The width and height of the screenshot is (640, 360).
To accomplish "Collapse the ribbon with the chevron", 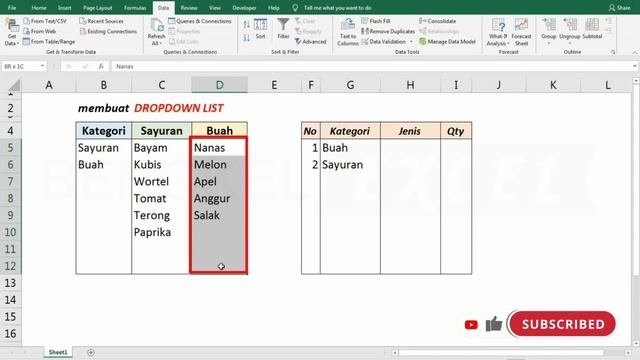I will pos(635,53).
